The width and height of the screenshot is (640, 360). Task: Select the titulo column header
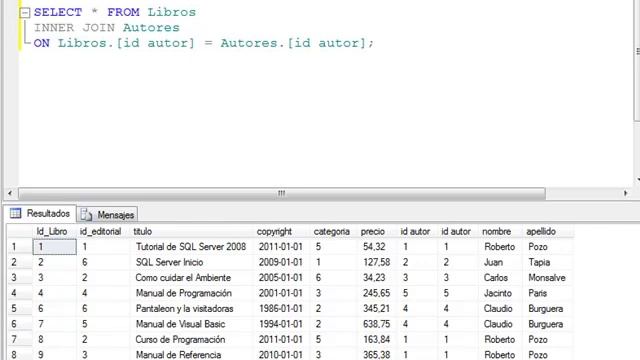point(191,231)
